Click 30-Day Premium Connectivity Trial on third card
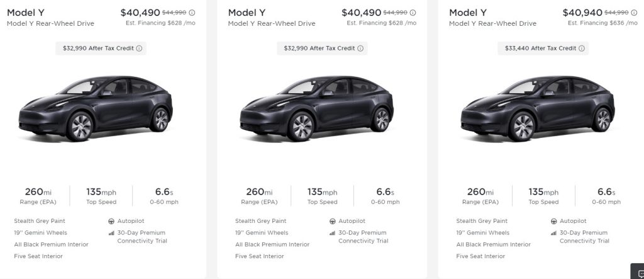The height and width of the screenshot is (279, 644). pyautogui.click(x=584, y=237)
